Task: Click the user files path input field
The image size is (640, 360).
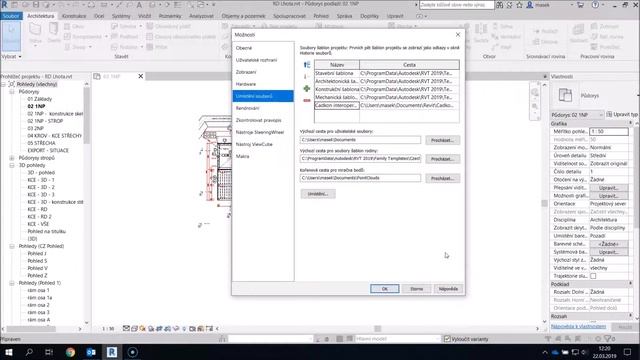Action: click(360, 140)
